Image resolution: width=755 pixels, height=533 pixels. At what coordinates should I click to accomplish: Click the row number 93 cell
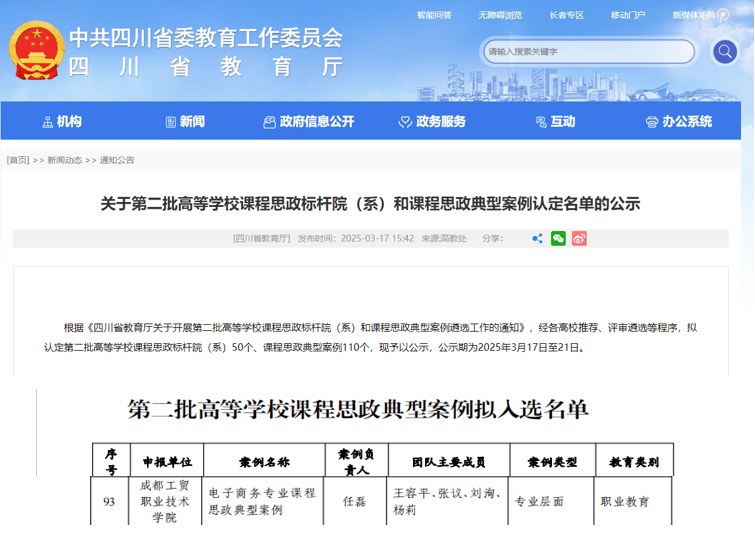[x=109, y=502]
